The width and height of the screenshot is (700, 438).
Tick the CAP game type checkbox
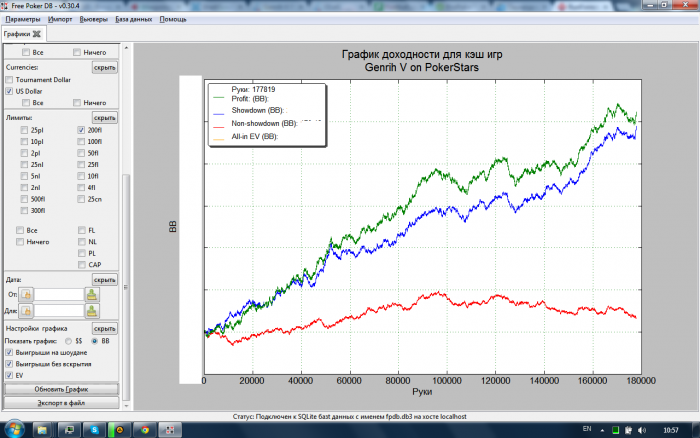tap(82, 265)
